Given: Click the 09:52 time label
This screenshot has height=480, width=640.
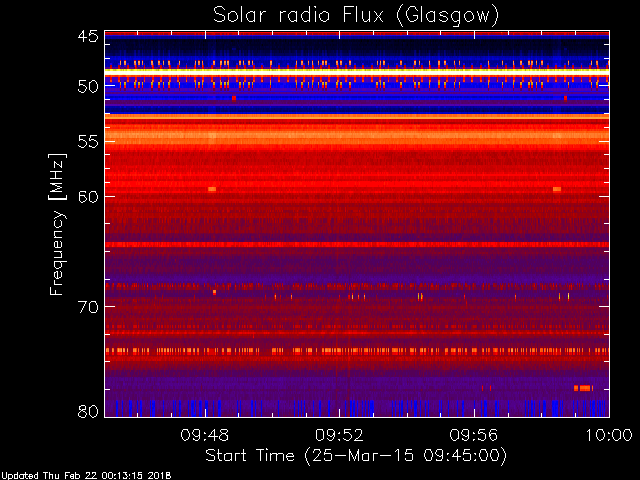Looking at the screenshot, I should 339,435.
